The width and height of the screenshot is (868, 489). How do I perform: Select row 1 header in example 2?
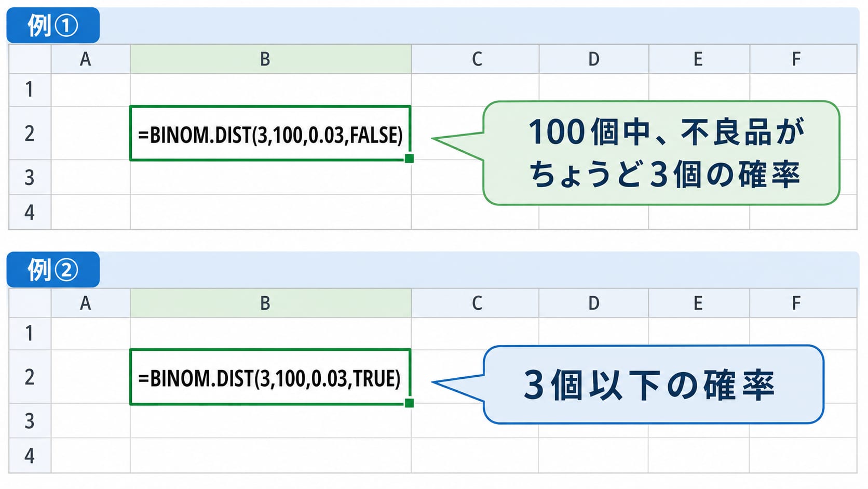30,334
